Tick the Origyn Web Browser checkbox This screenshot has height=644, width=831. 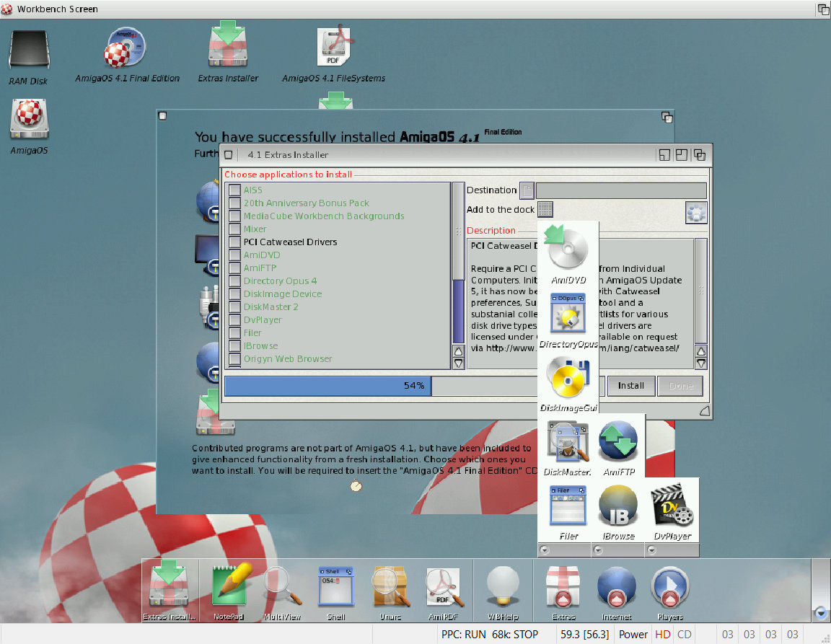234,359
